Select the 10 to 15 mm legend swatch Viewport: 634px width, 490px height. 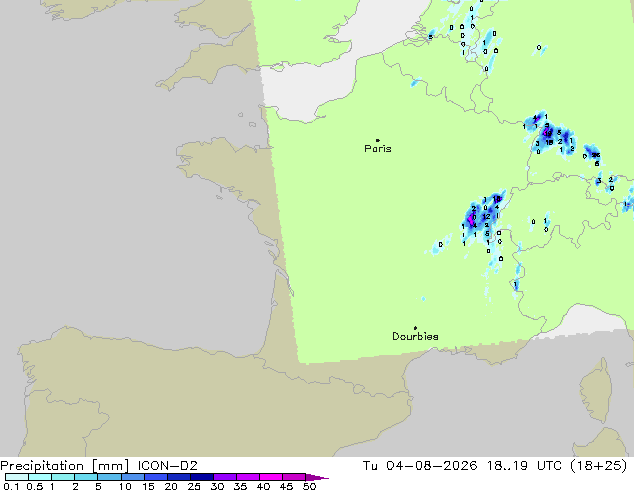coord(133,477)
